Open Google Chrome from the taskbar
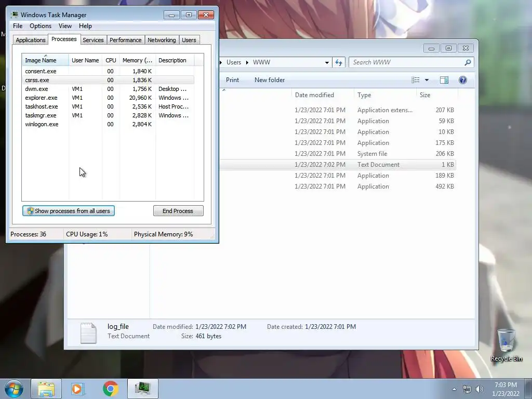The image size is (532, 399). point(110,389)
